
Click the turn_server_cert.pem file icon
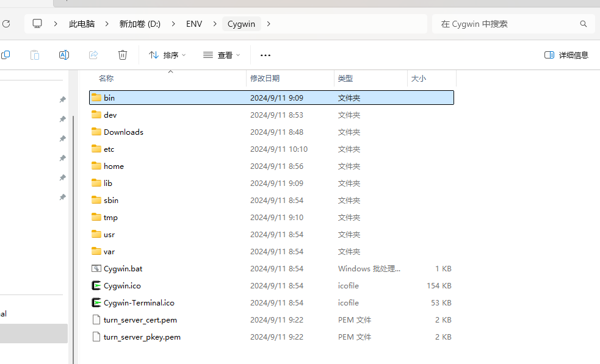tap(96, 319)
